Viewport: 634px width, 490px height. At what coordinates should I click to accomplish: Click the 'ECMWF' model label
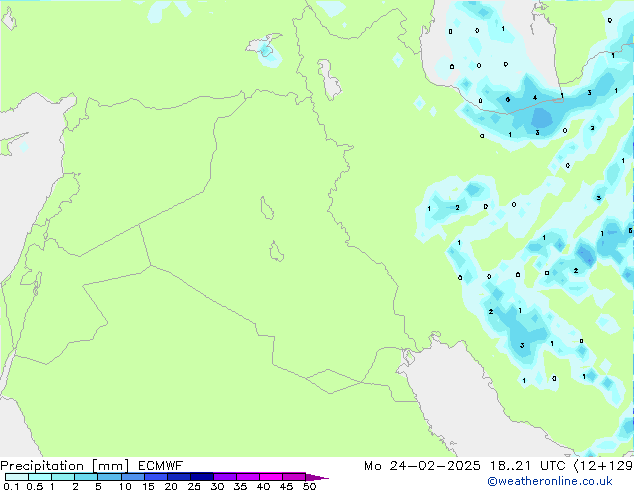pos(161,466)
